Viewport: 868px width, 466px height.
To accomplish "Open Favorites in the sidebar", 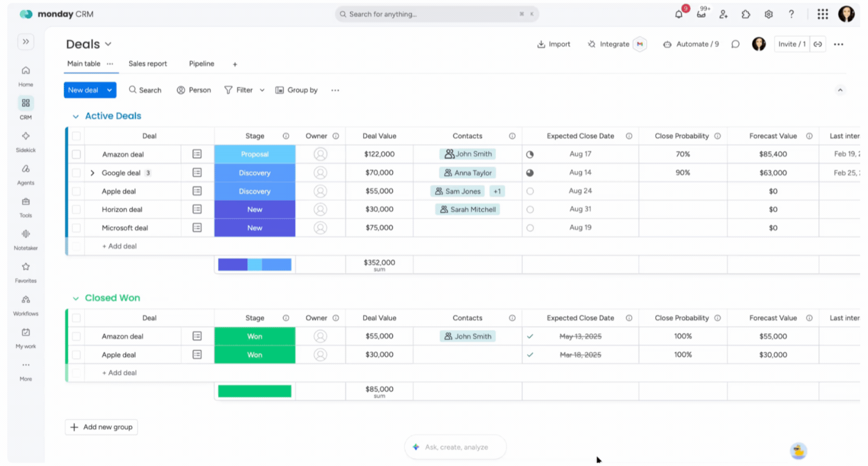I will pyautogui.click(x=25, y=273).
